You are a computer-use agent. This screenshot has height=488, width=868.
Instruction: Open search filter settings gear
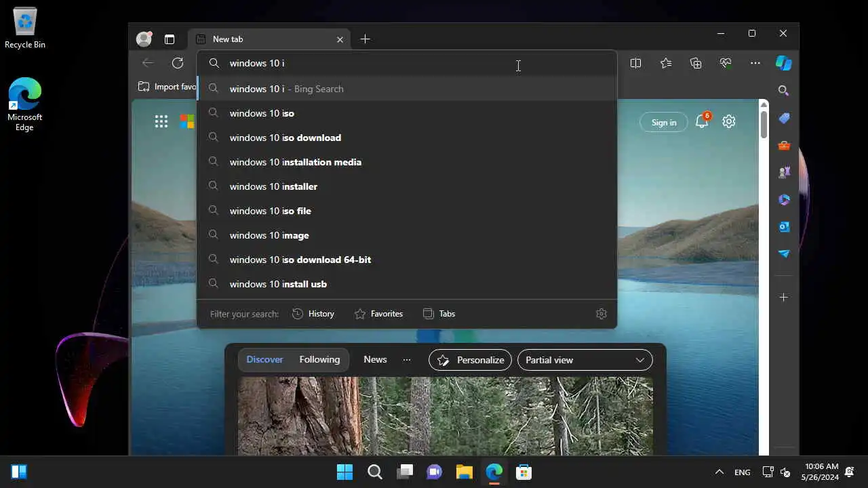pos(601,314)
